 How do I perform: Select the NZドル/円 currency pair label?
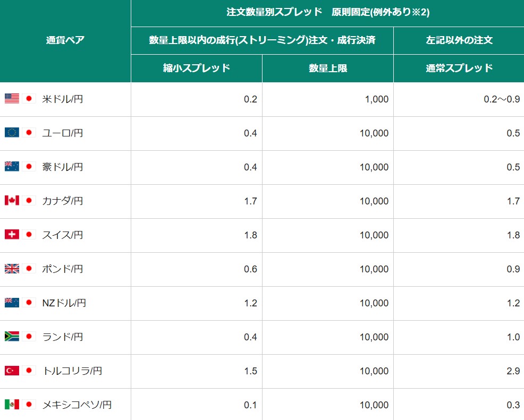click(x=64, y=303)
